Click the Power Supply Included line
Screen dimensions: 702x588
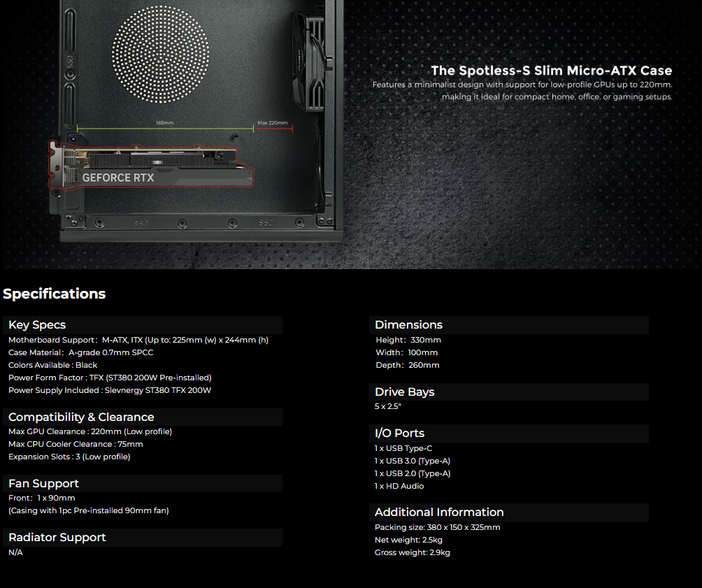click(x=110, y=390)
